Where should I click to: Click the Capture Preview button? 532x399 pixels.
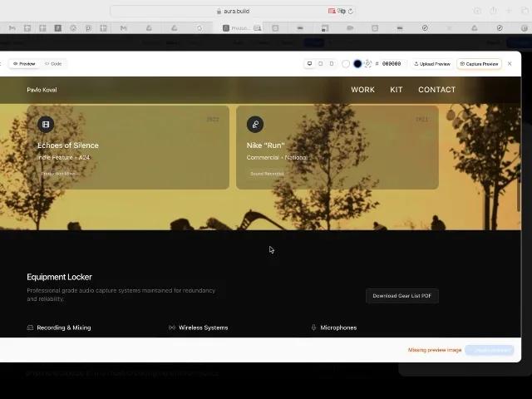tap(479, 64)
